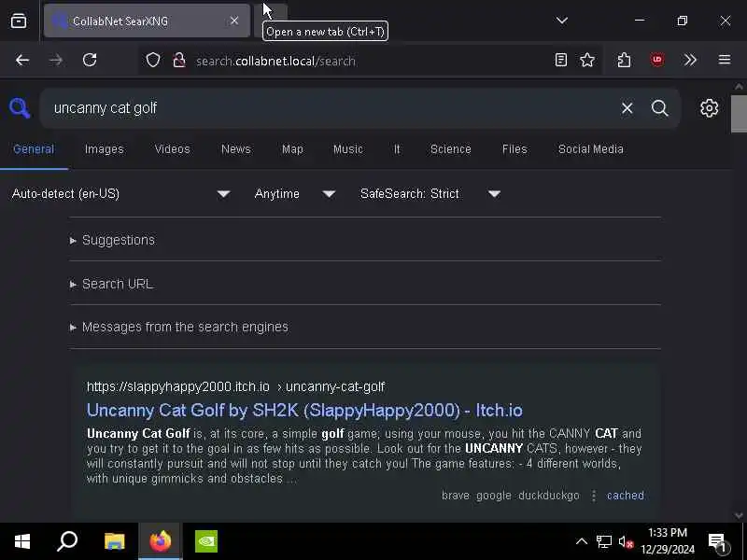This screenshot has height=560, width=747.
Task: Open File Explorer from taskbar
Action: (114, 541)
